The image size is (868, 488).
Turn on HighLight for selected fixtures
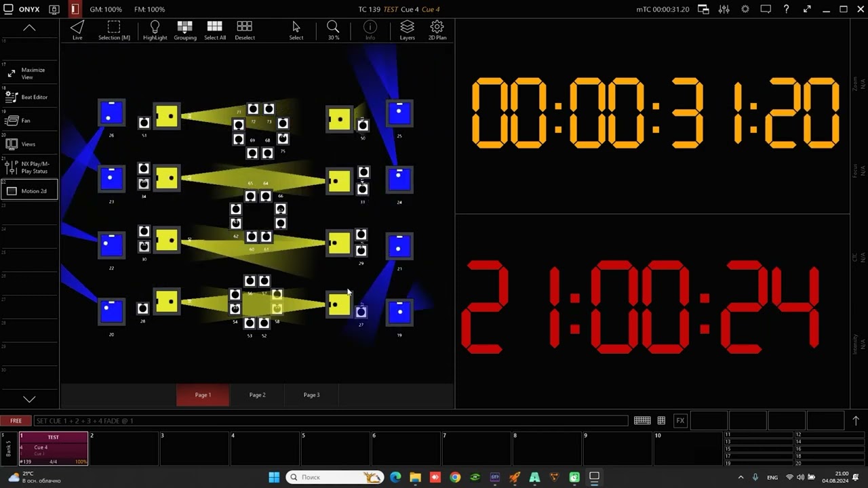[155, 30]
